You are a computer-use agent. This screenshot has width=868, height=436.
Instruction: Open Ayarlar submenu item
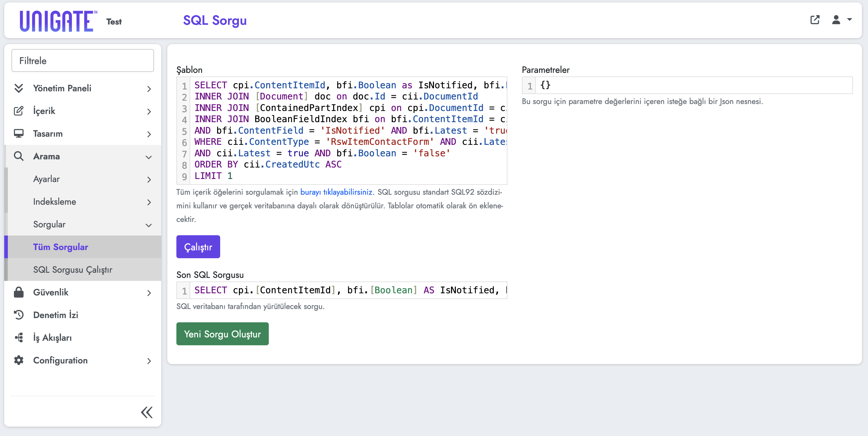pyautogui.click(x=83, y=179)
